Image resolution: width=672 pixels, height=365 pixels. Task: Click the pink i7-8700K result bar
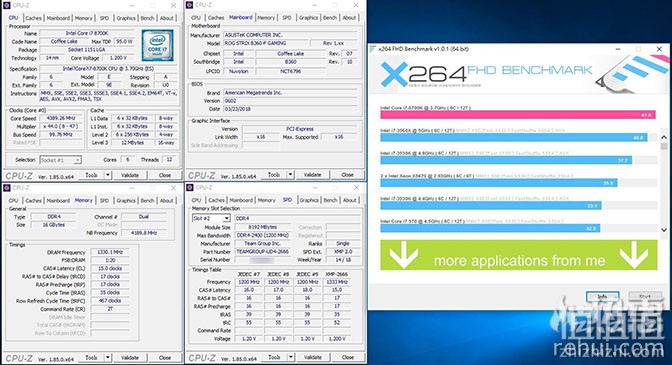point(518,115)
